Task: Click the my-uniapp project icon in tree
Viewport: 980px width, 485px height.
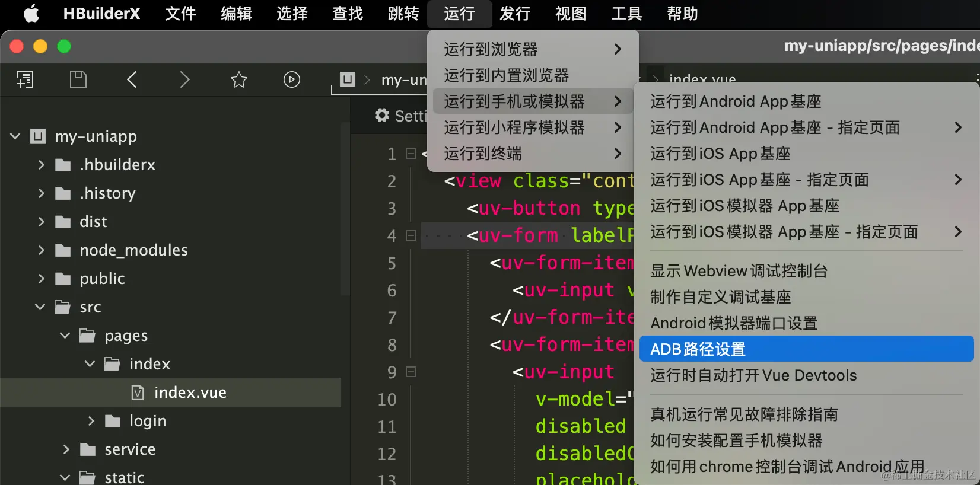Action: [38, 136]
